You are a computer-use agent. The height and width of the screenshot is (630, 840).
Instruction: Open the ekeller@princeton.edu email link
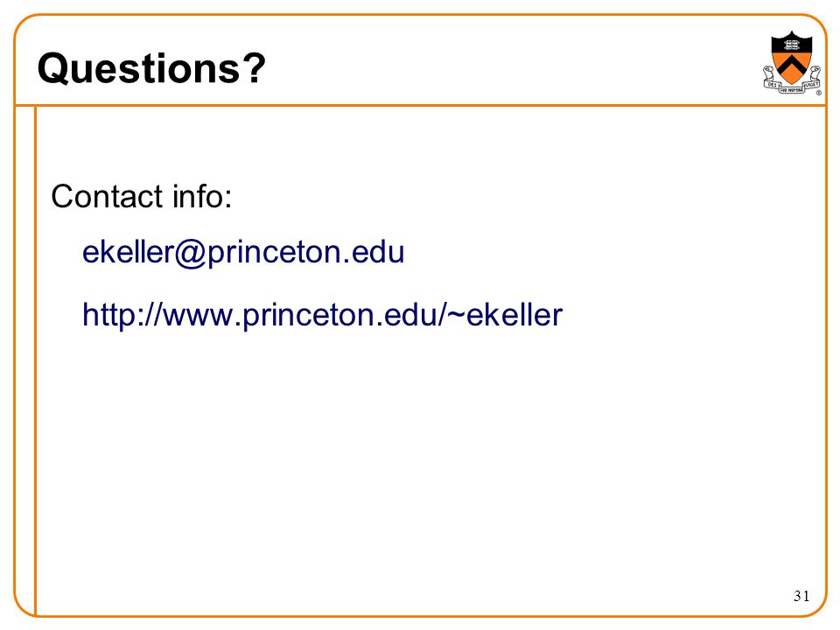[243, 253]
